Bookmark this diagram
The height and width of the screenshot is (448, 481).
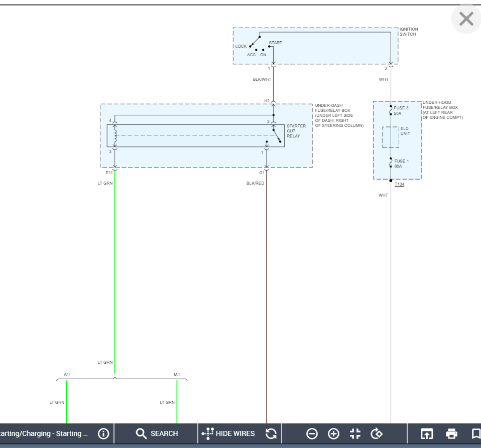(x=475, y=433)
